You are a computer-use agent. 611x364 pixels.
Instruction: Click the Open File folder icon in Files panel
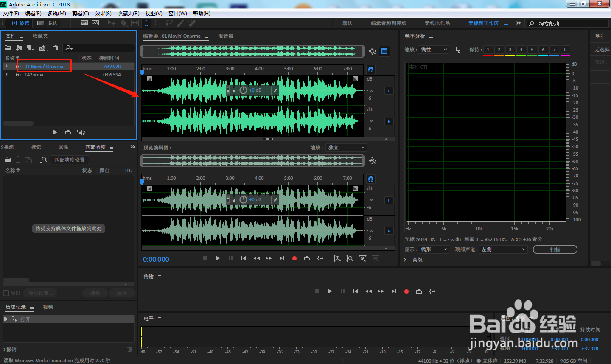point(8,48)
